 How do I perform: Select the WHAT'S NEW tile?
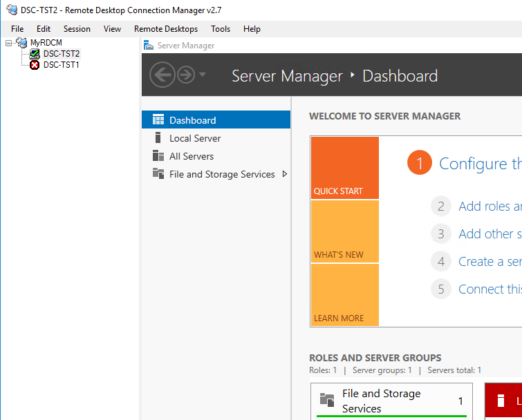click(x=344, y=231)
